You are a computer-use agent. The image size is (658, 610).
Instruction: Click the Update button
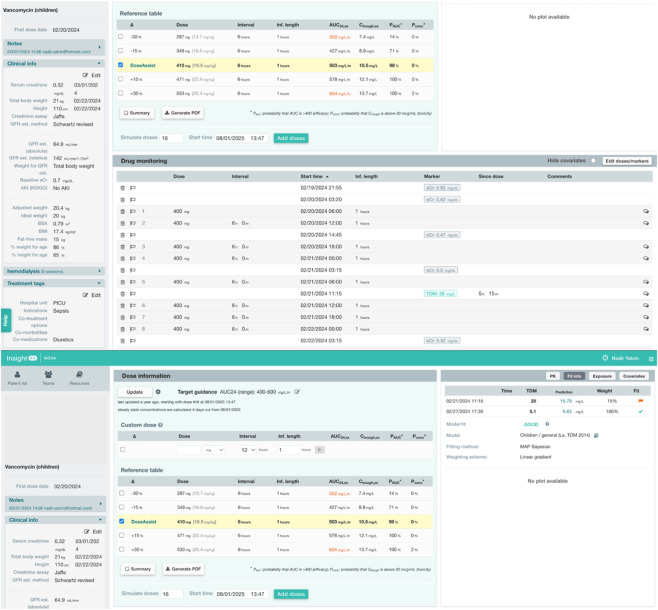click(135, 392)
